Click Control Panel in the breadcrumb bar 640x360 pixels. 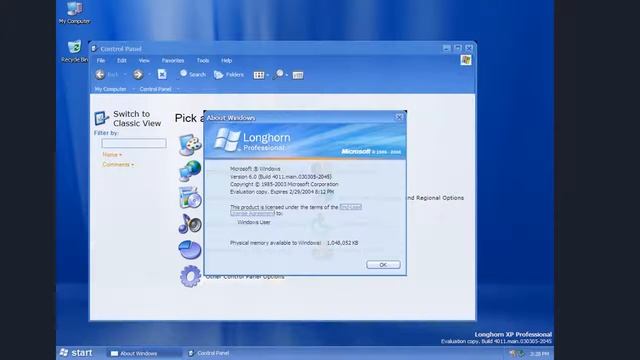[x=156, y=89]
